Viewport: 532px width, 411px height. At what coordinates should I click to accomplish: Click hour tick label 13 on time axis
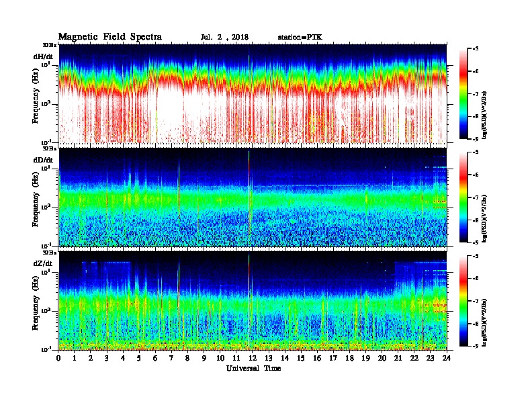coord(269,358)
